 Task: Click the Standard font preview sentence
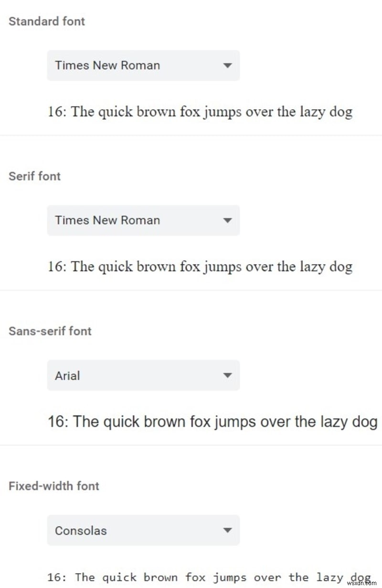click(x=200, y=112)
